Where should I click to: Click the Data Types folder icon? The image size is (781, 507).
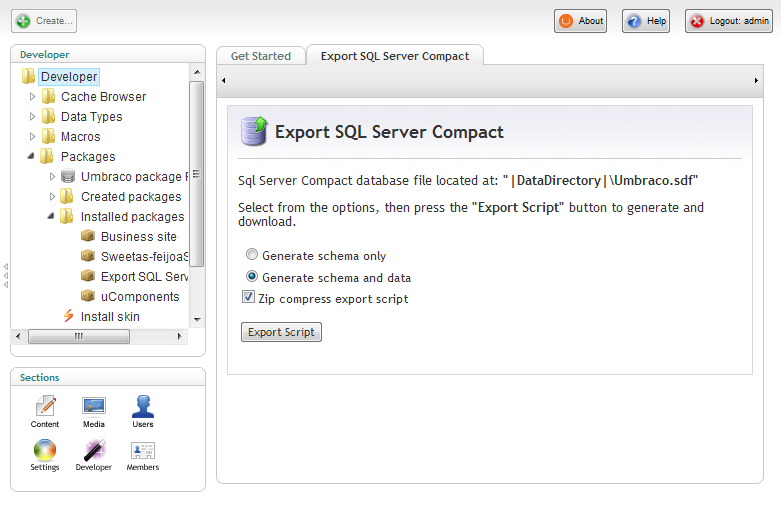point(48,116)
